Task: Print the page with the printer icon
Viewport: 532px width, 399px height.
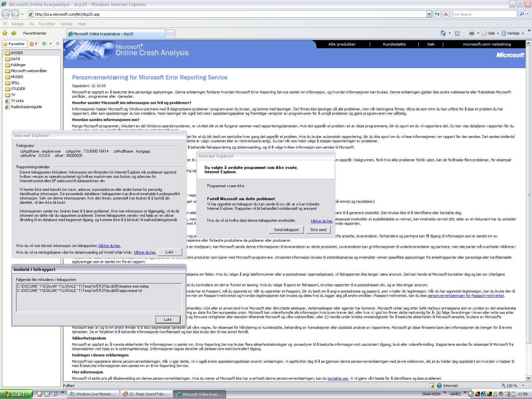Action: coord(472,33)
